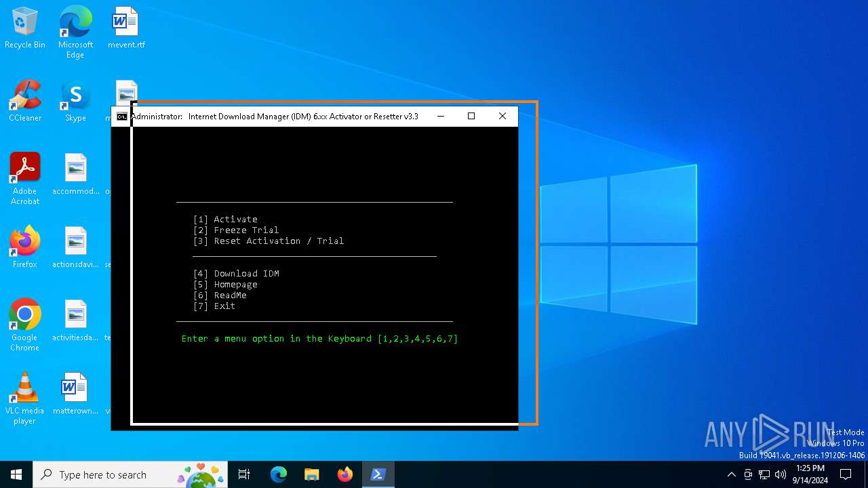This screenshot has height=488, width=868.
Task: Click the taskbar search box
Action: 130,474
